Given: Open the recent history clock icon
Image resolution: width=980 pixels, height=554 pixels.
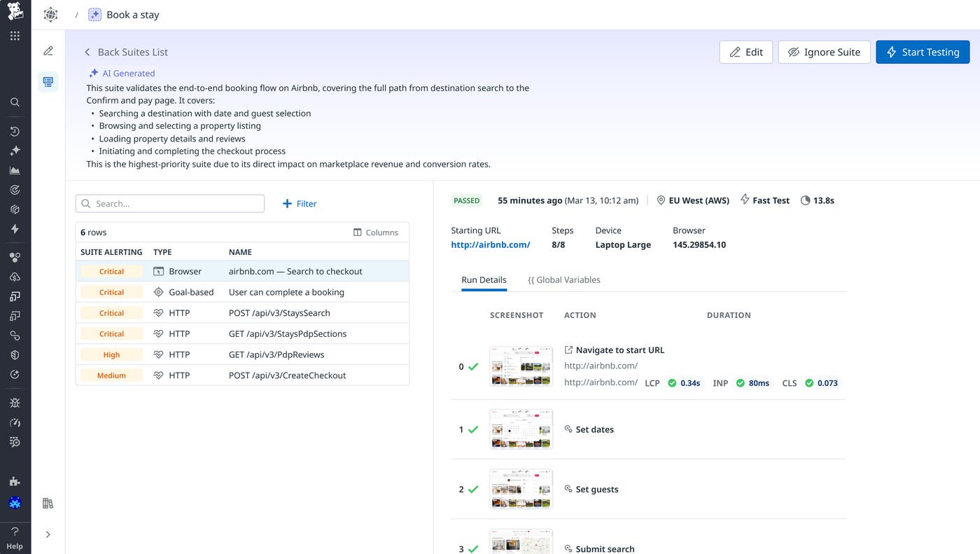Looking at the screenshot, I should pyautogui.click(x=15, y=131).
